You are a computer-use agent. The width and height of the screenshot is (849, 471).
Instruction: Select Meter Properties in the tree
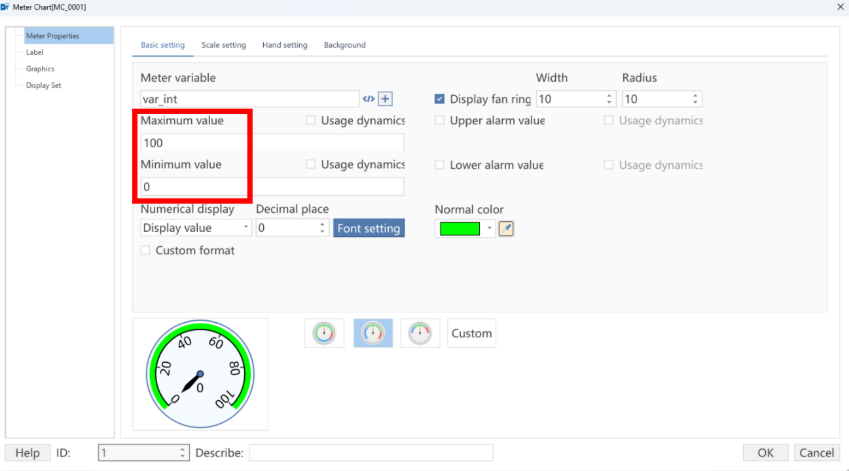point(69,36)
